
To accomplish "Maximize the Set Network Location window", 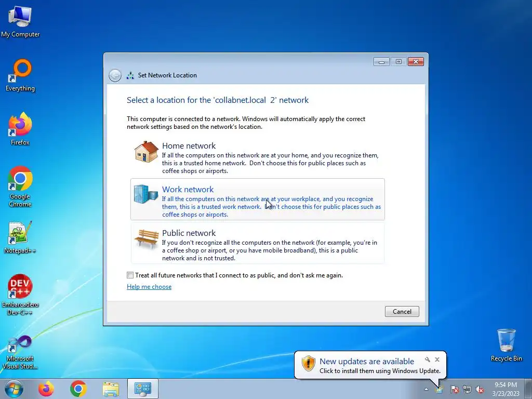I will (398, 61).
